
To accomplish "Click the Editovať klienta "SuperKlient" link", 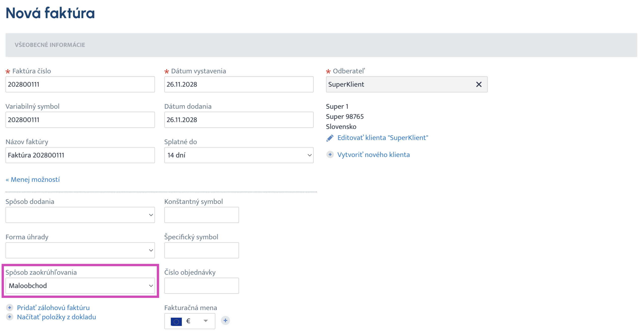I will [x=382, y=138].
